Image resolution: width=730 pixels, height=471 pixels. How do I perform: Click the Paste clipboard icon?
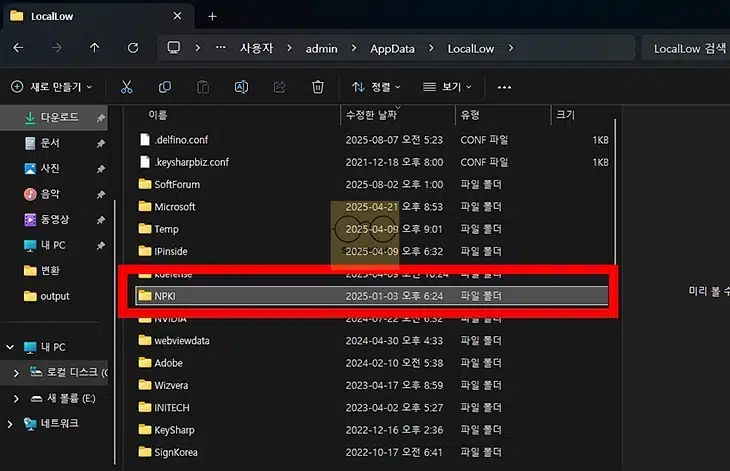203,87
